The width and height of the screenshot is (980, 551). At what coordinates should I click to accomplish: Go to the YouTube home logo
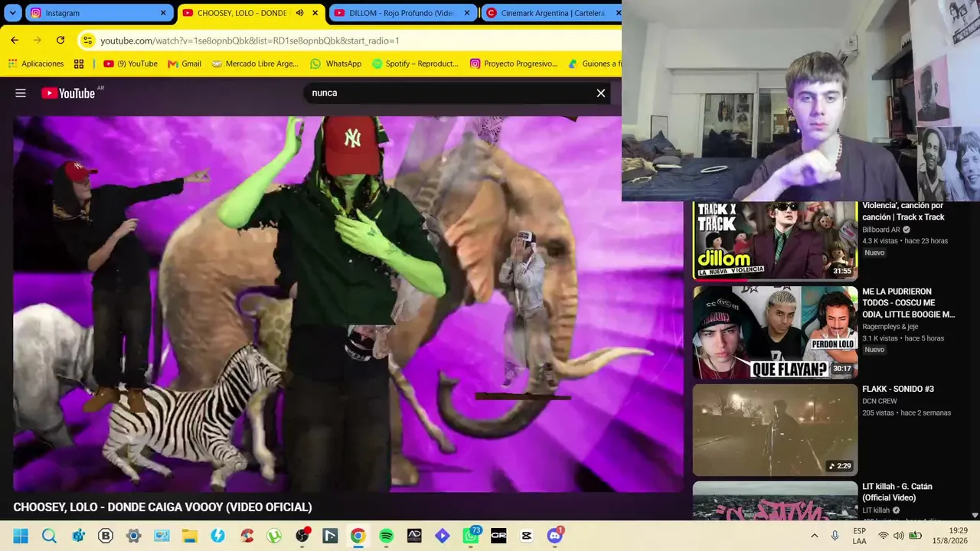point(68,93)
